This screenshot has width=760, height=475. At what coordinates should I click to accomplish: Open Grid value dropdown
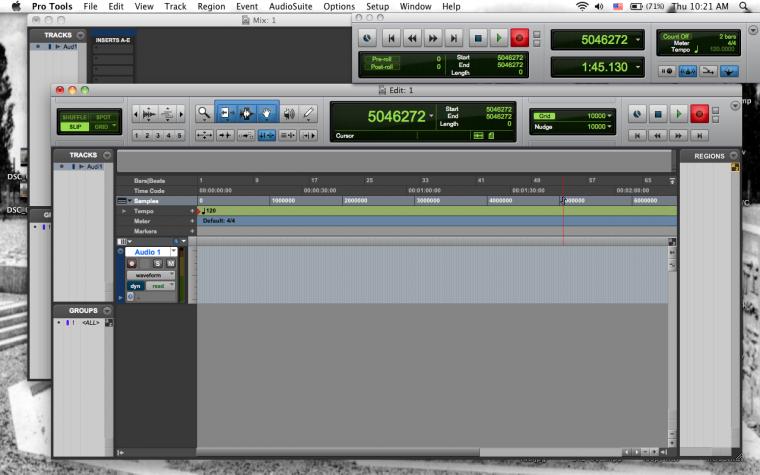click(609, 116)
